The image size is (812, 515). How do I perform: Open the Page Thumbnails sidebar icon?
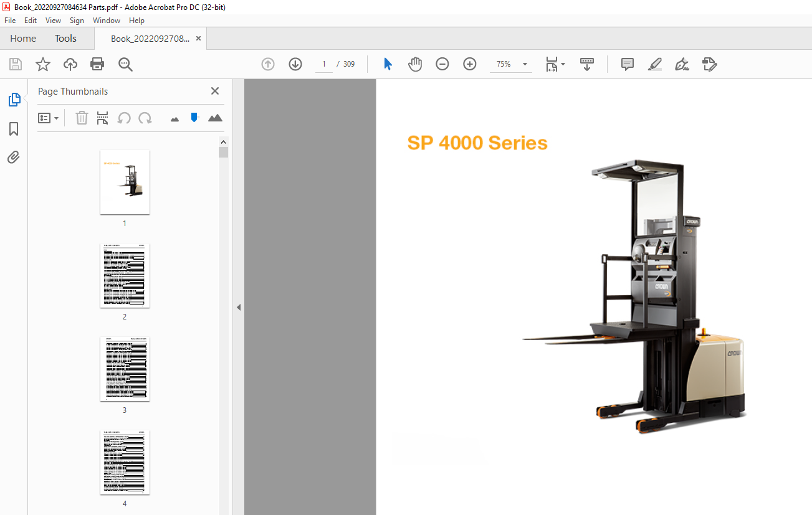tap(14, 100)
